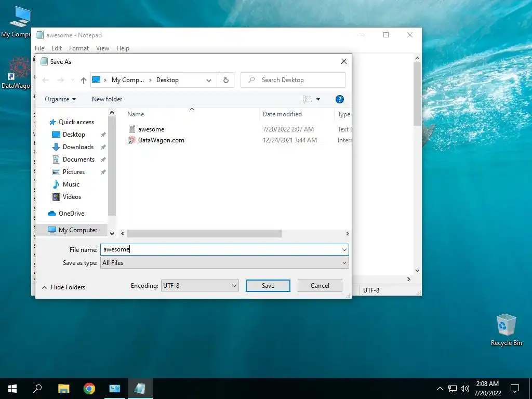
Task: Show hidden system tray icons
Action: click(x=440, y=389)
